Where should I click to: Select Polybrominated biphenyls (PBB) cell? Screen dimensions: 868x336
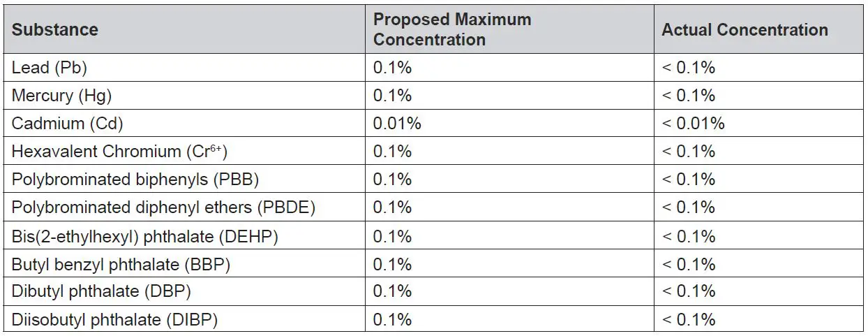[135, 180]
